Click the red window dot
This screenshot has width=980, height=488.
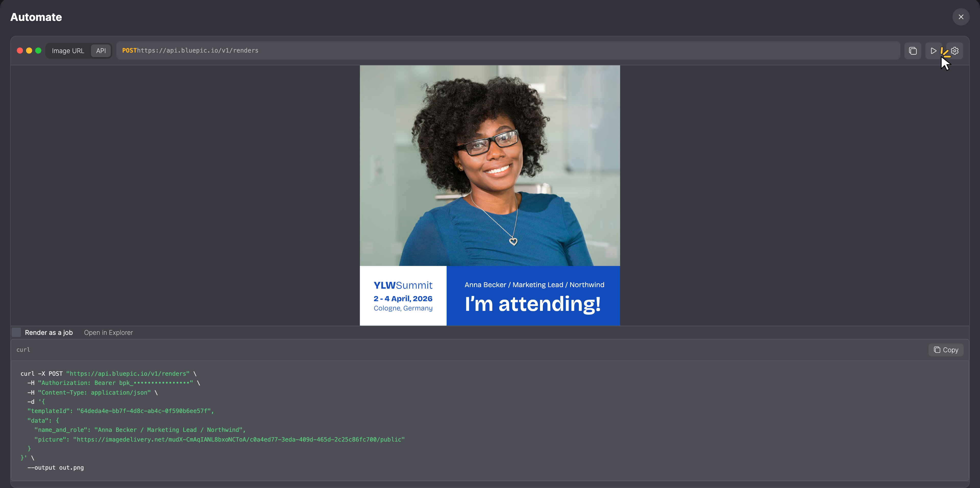click(x=20, y=51)
